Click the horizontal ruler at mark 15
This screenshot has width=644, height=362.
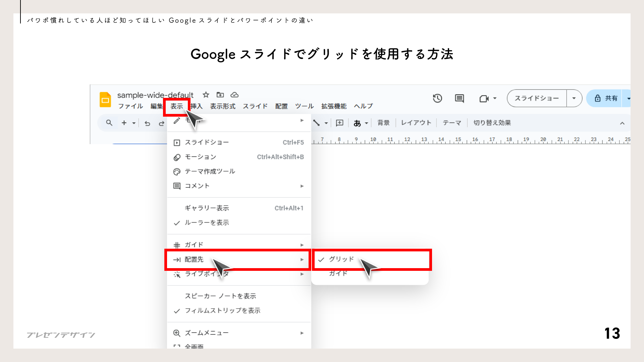pyautogui.click(x=458, y=140)
